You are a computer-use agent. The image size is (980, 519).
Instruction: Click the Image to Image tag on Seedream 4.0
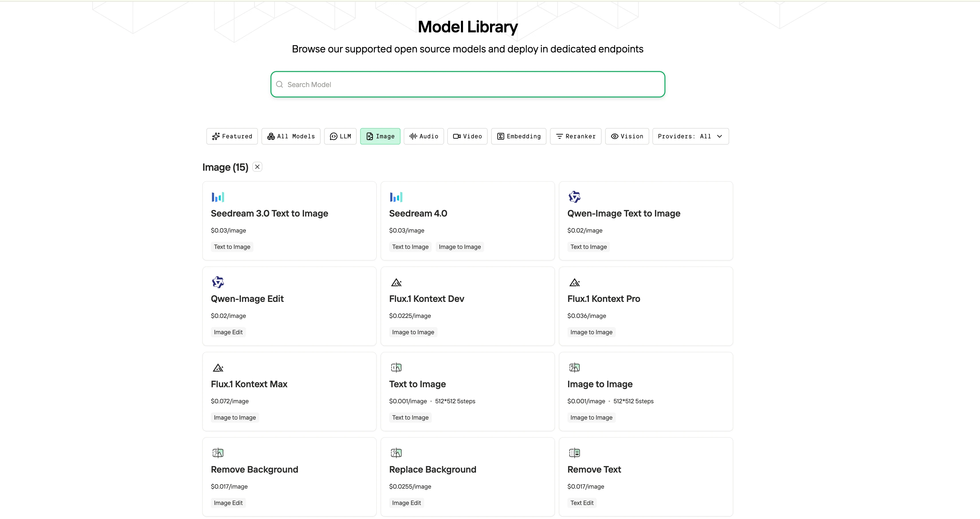[460, 247]
